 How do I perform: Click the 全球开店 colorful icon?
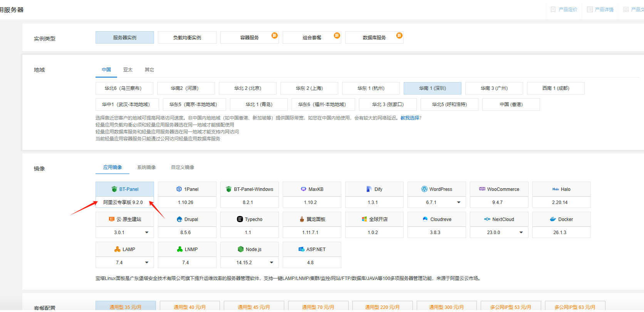tap(364, 219)
